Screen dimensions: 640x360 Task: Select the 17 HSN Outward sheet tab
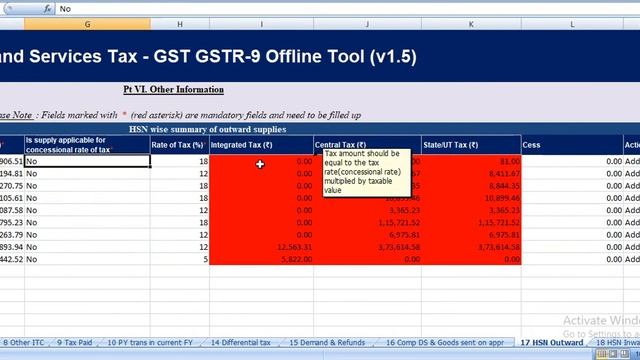552,342
